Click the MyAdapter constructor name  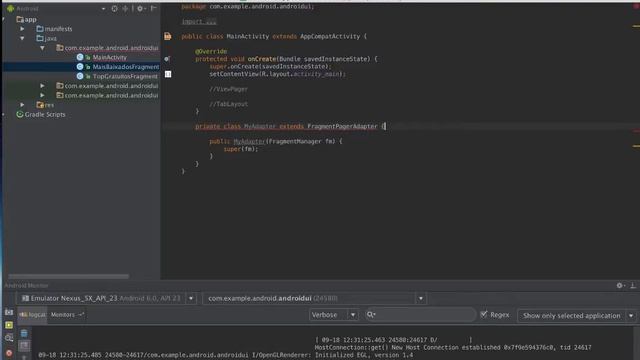coord(249,141)
